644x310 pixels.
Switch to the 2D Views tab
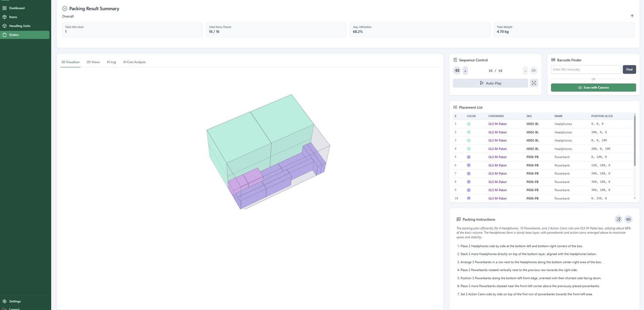pos(93,62)
